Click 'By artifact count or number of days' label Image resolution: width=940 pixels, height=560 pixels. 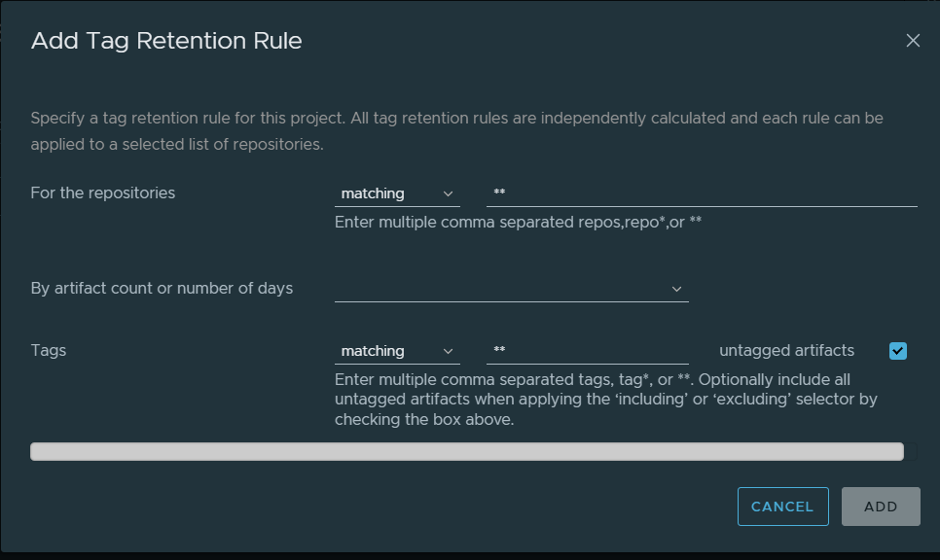162,288
